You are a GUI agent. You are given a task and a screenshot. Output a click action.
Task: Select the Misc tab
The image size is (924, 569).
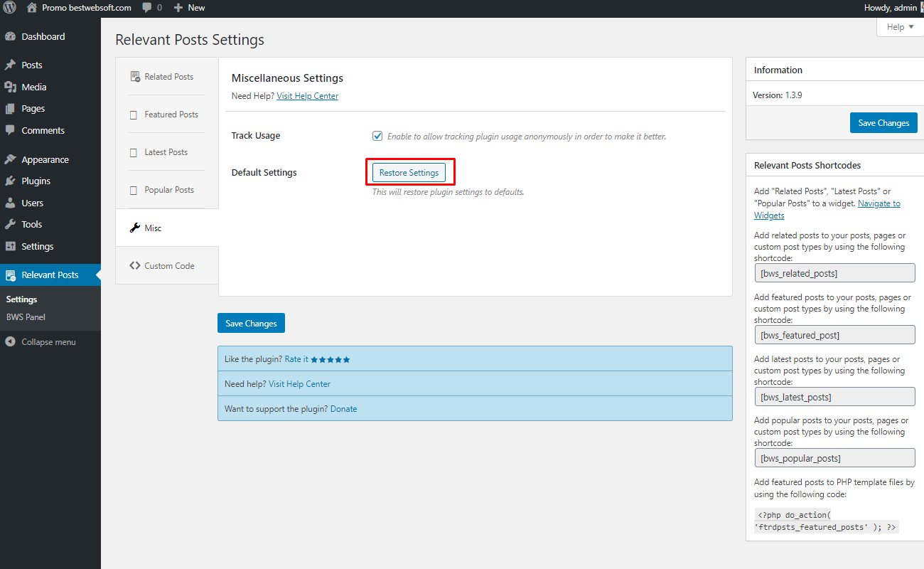[x=167, y=228]
